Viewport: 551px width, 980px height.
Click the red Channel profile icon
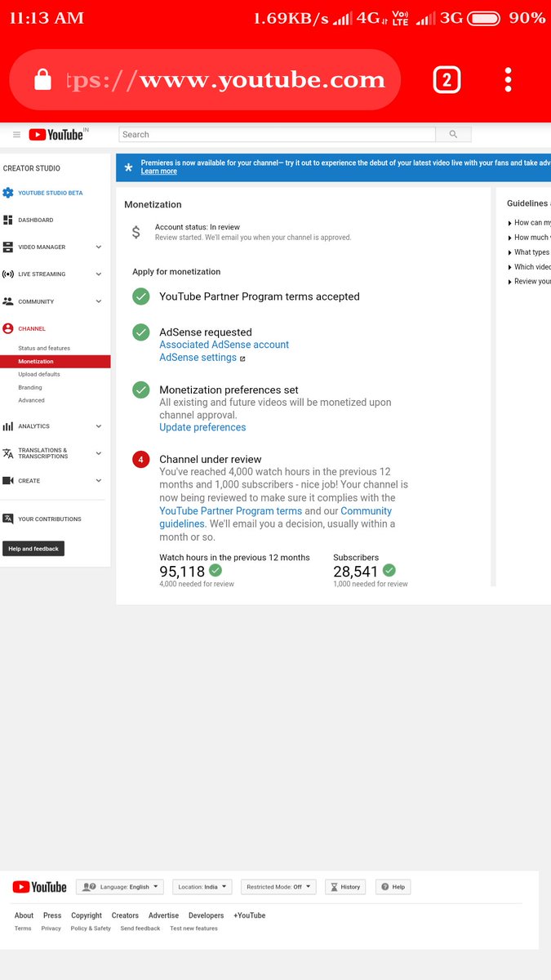click(8, 328)
